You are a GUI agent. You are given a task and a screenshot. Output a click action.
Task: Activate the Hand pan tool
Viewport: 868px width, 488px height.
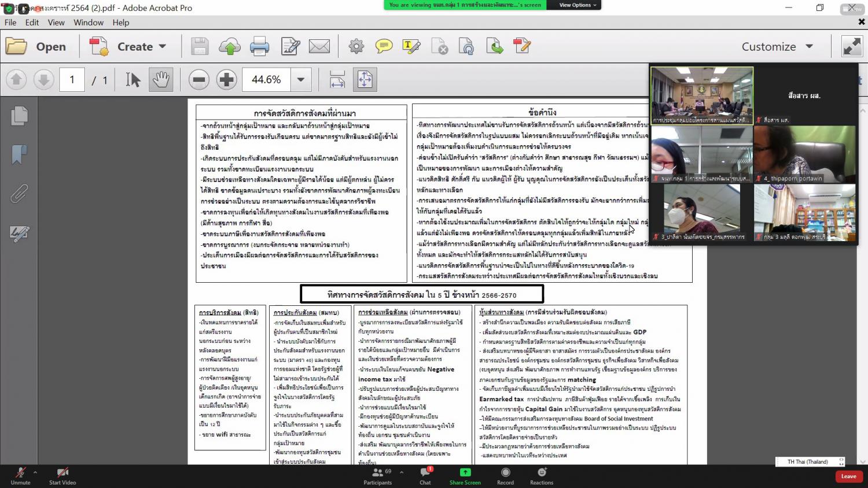[x=161, y=79]
